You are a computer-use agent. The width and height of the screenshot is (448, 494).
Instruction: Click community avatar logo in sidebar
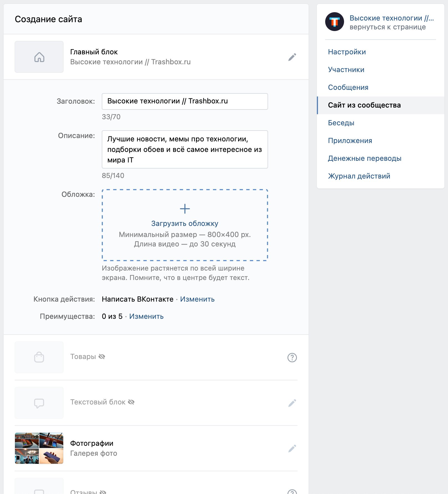tap(335, 22)
